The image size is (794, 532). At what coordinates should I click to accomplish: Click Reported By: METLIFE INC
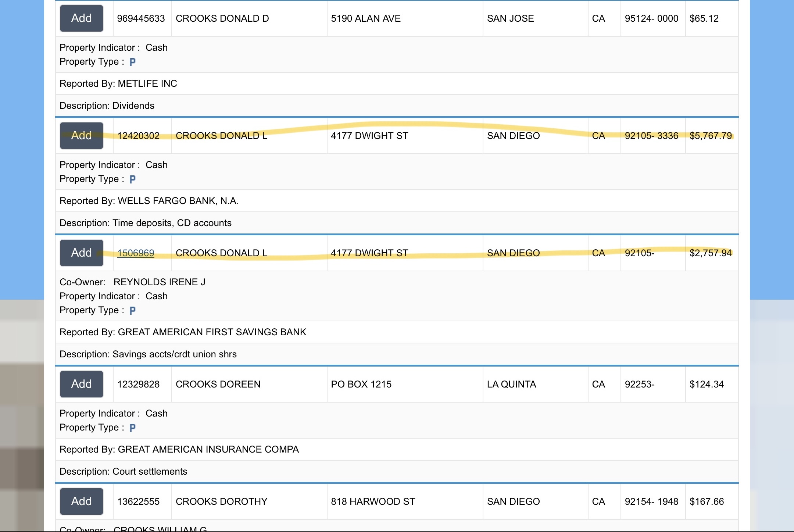[118, 83]
